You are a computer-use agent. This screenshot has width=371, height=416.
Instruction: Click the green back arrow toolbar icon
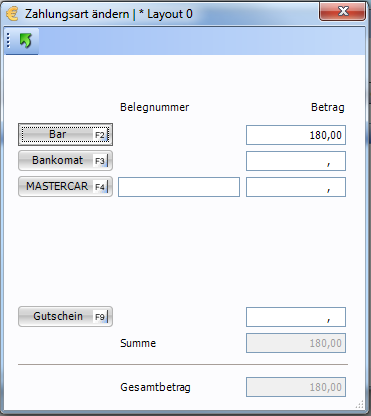pos(25,41)
